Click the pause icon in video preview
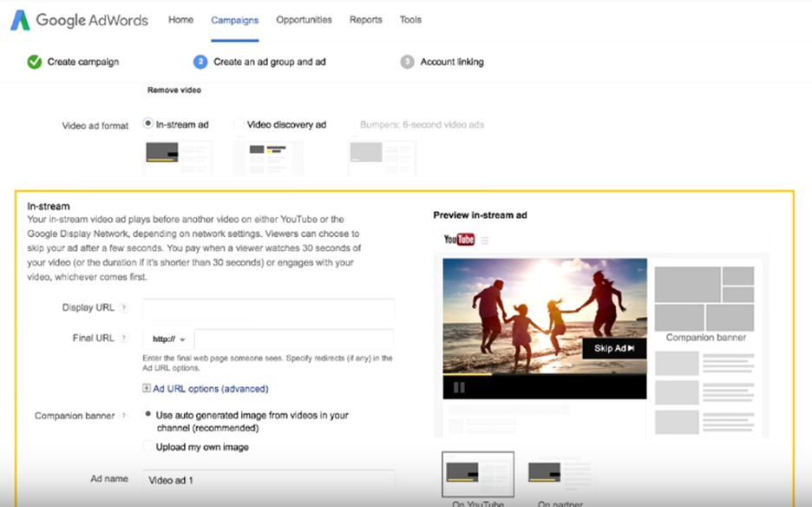The height and width of the screenshot is (507, 812). pyautogui.click(x=459, y=387)
